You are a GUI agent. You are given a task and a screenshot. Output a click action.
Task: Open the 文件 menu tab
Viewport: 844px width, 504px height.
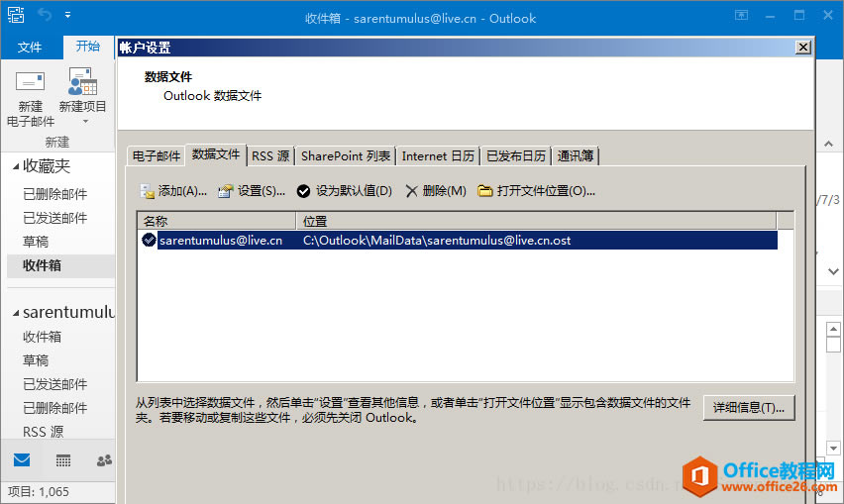coord(30,48)
